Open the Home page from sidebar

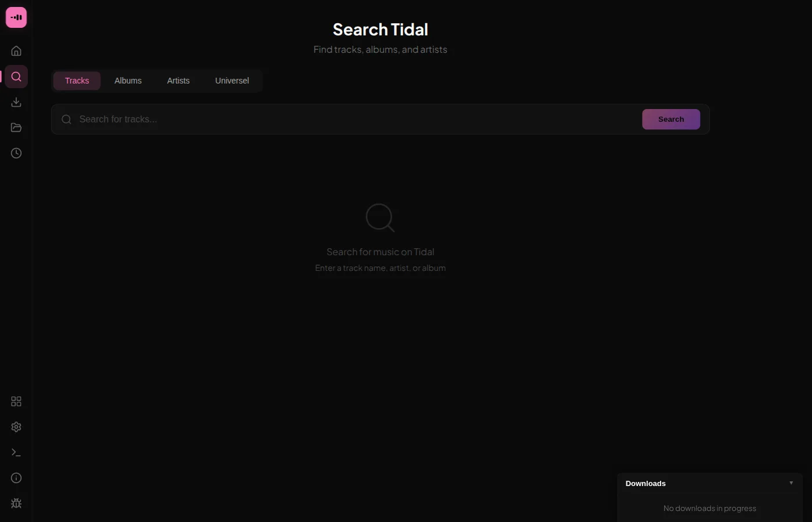tap(16, 51)
